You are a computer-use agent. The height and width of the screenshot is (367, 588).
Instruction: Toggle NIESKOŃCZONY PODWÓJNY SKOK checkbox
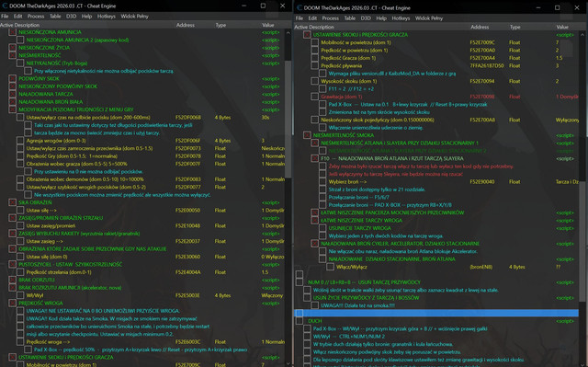pyautogui.click(x=12, y=86)
